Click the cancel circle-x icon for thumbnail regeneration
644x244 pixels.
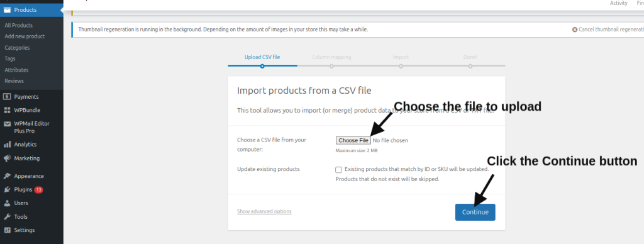click(575, 30)
